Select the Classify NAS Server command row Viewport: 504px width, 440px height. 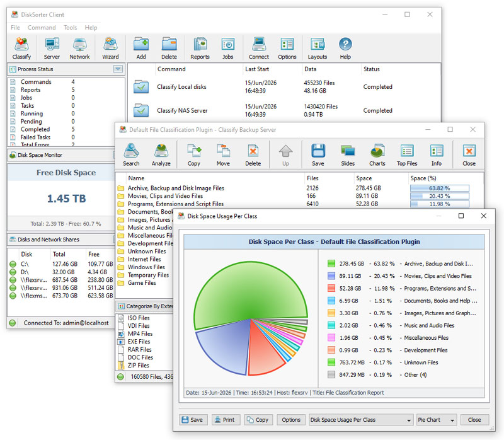tap(284, 111)
